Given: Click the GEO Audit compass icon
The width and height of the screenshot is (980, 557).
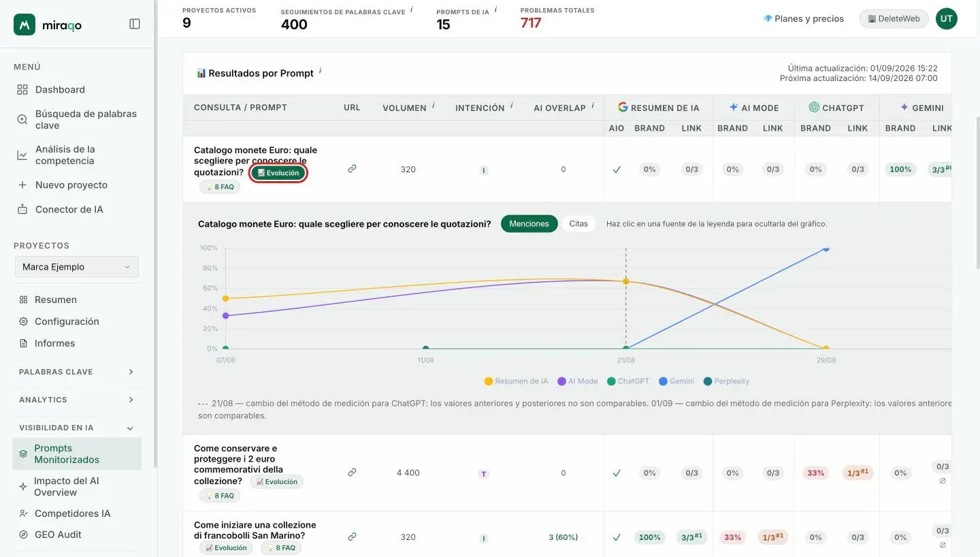Looking at the screenshot, I should coord(23,535).
